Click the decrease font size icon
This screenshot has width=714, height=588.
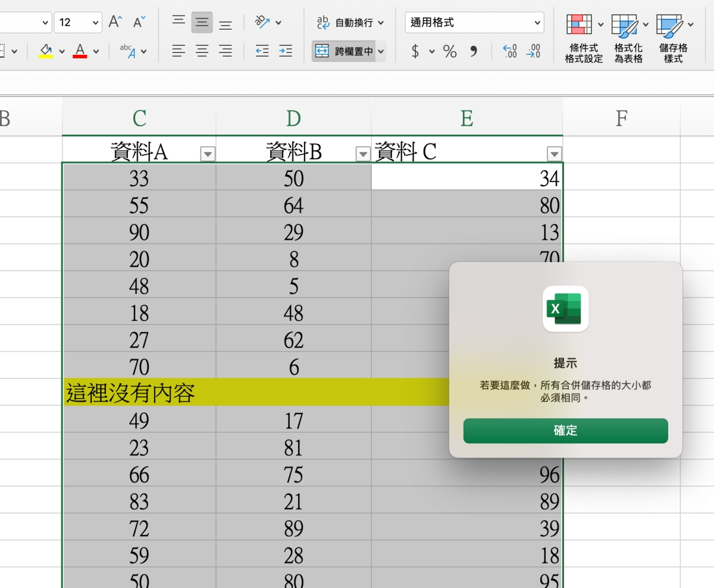click(x=139, y=23)
